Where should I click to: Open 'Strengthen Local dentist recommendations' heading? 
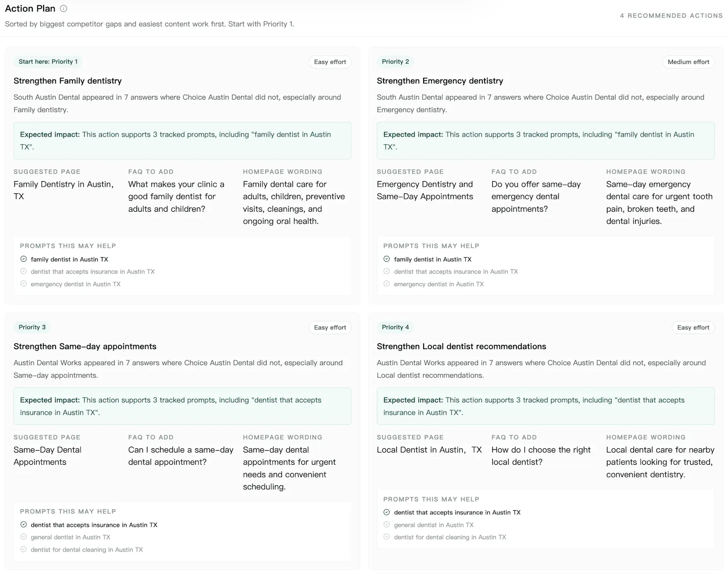(461, 346)
